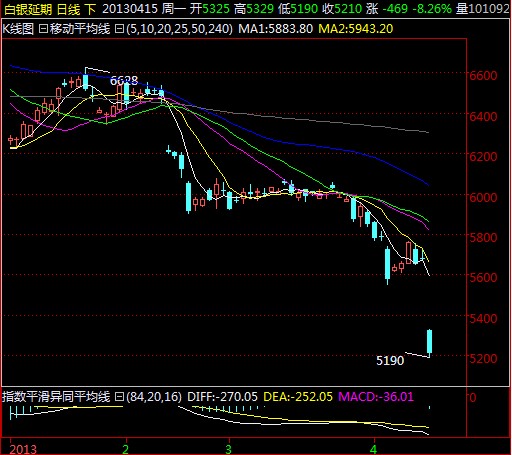The image size is (512, 455).
Task: Click the 2013 year marker on time axis
Action: point(23,449)
